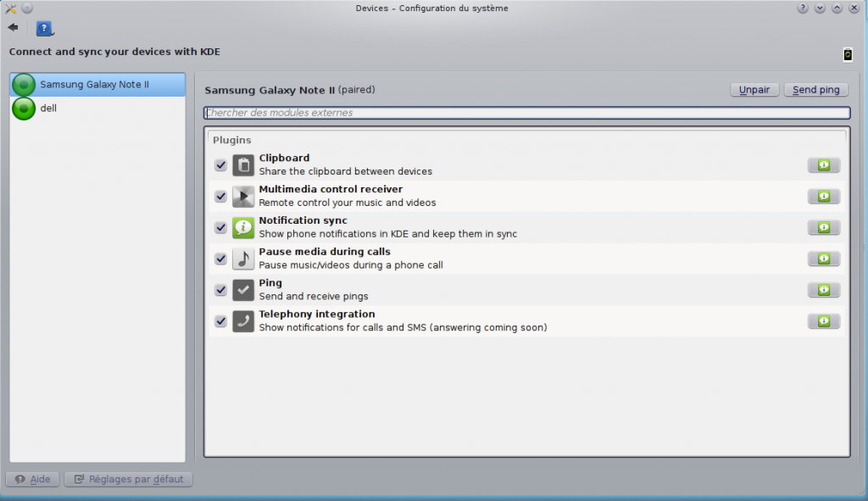Click the round window menu button in title bar
The image size is (868, 501).
(x=27, y=8)
